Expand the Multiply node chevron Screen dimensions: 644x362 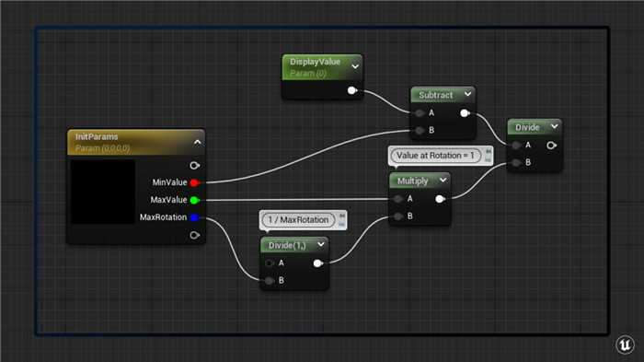point(443,181)
